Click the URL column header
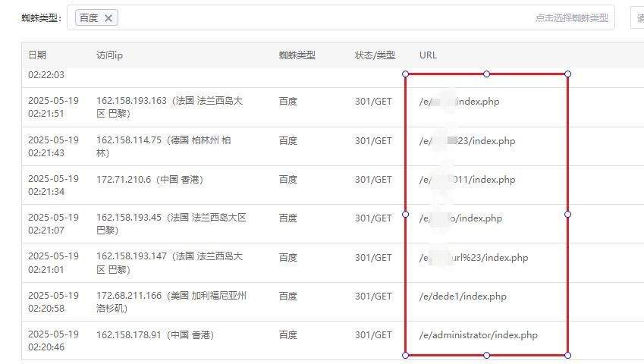 coord(428,55)
